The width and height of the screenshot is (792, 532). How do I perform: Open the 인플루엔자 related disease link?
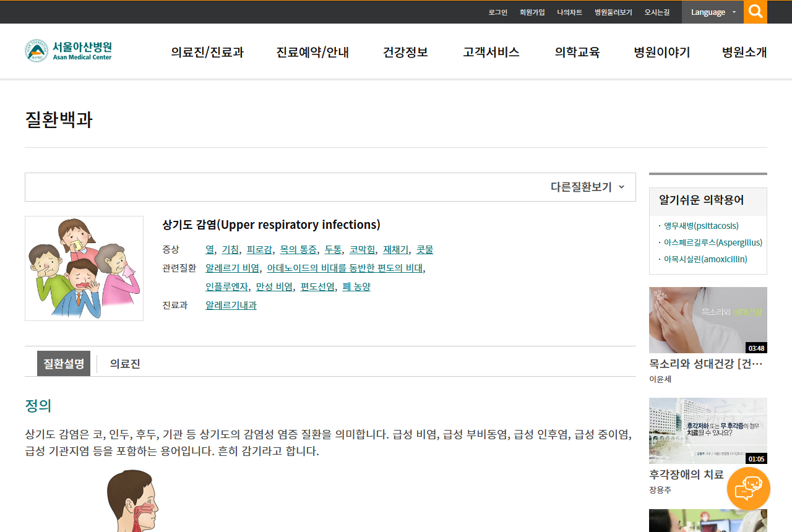coord(226,287)
